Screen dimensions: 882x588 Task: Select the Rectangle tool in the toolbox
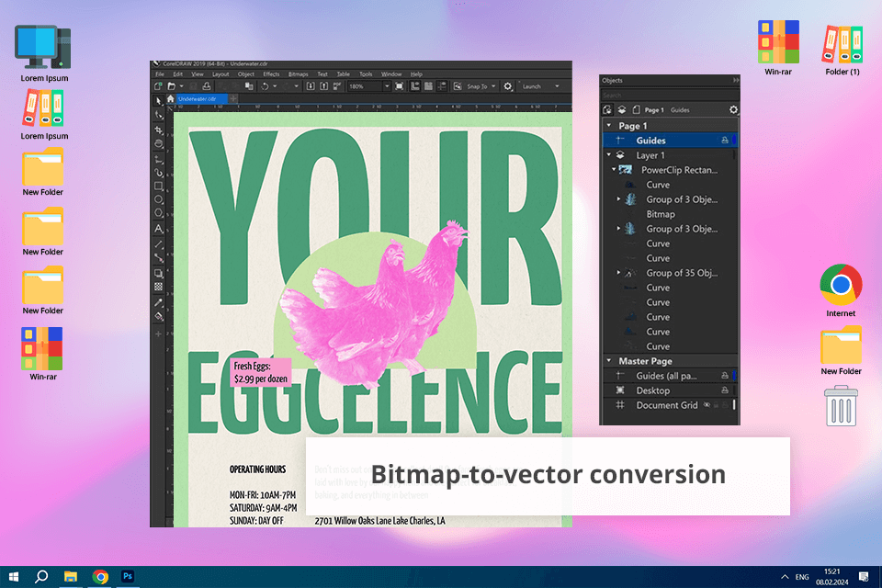[159, 186]
